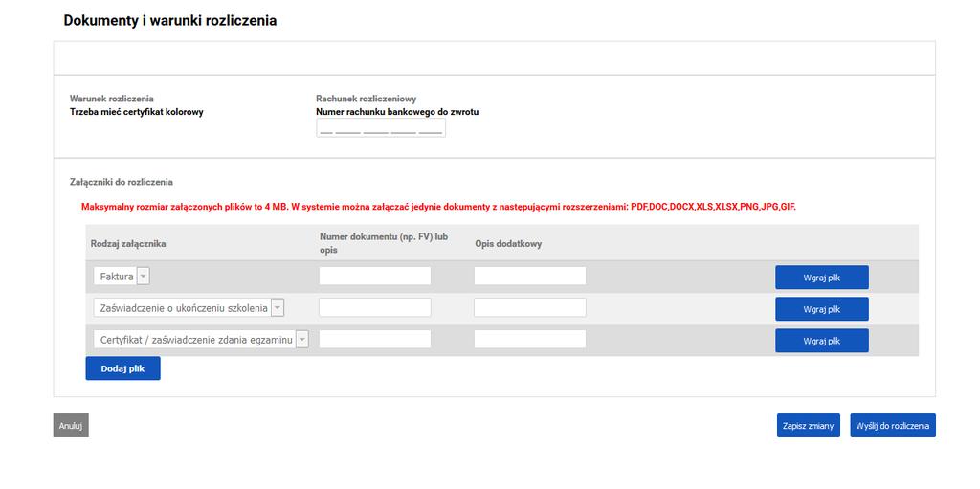This screenshot has width=980, height=489.
Task: Upload file for Zaświadczenie o ukończeniu szkolenia
Action: (822, 309)
